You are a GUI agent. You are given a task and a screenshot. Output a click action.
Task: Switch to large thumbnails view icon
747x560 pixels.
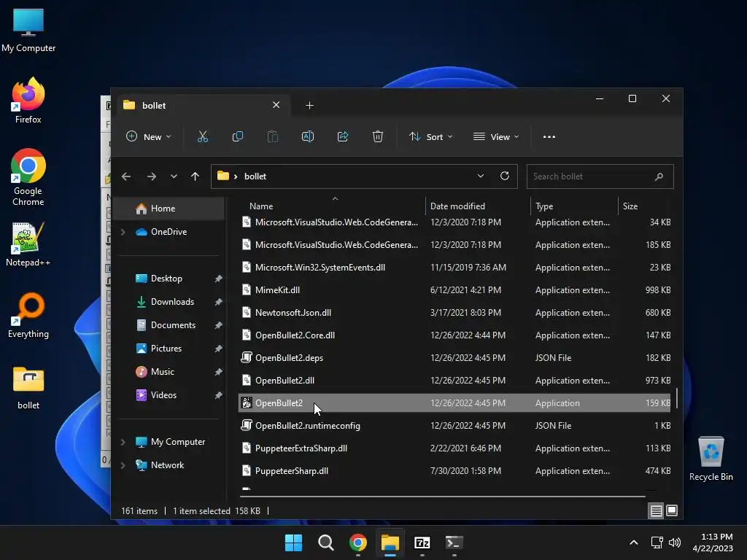click(x=672, y=511)
